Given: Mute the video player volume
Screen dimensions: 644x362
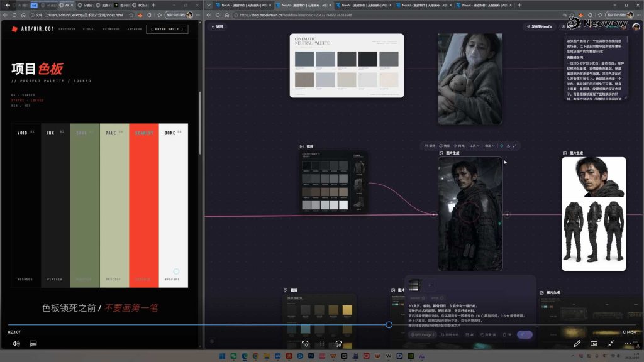Looking at the screenshot, I should pyautogui.click(x=16, y=344).
